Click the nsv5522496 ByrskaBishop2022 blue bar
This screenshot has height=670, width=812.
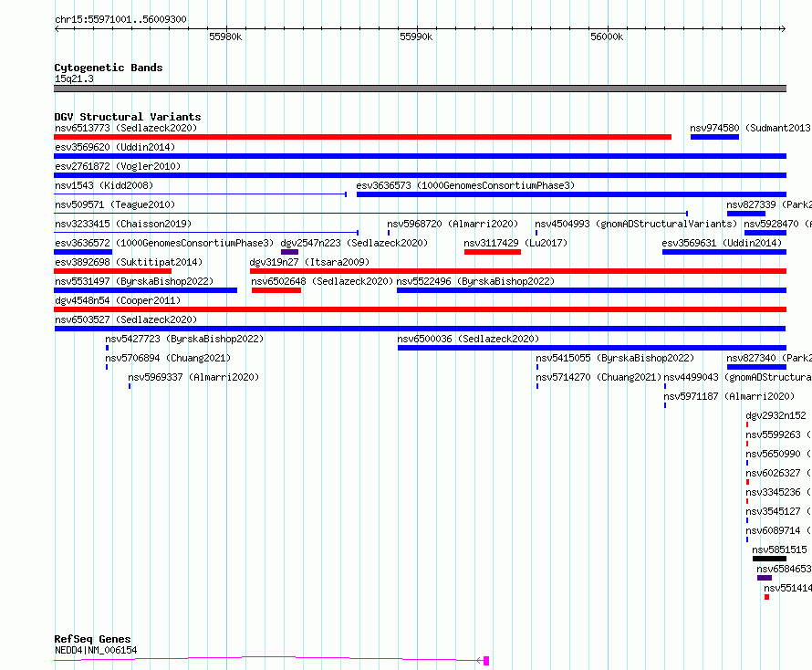(591, 290)
